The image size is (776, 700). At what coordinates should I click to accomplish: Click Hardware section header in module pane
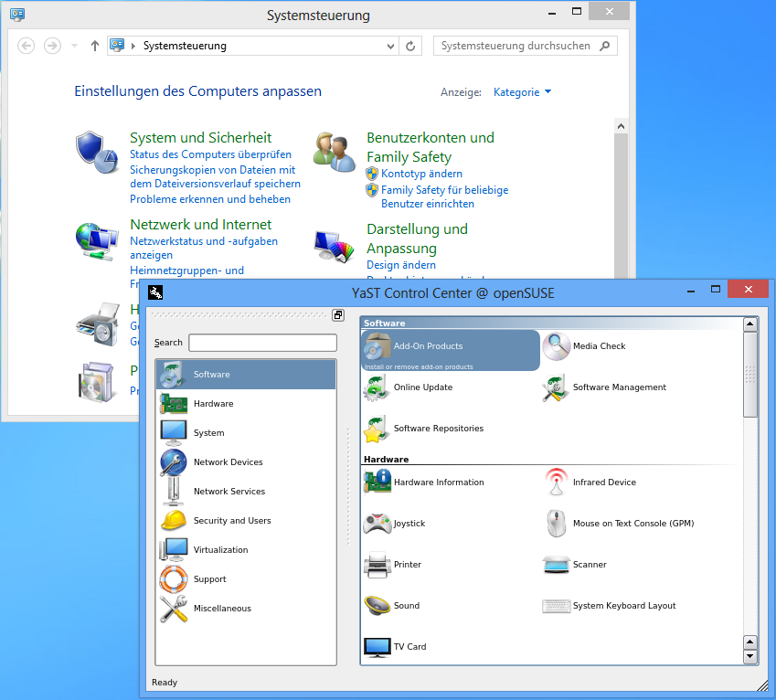coord(386,459)
